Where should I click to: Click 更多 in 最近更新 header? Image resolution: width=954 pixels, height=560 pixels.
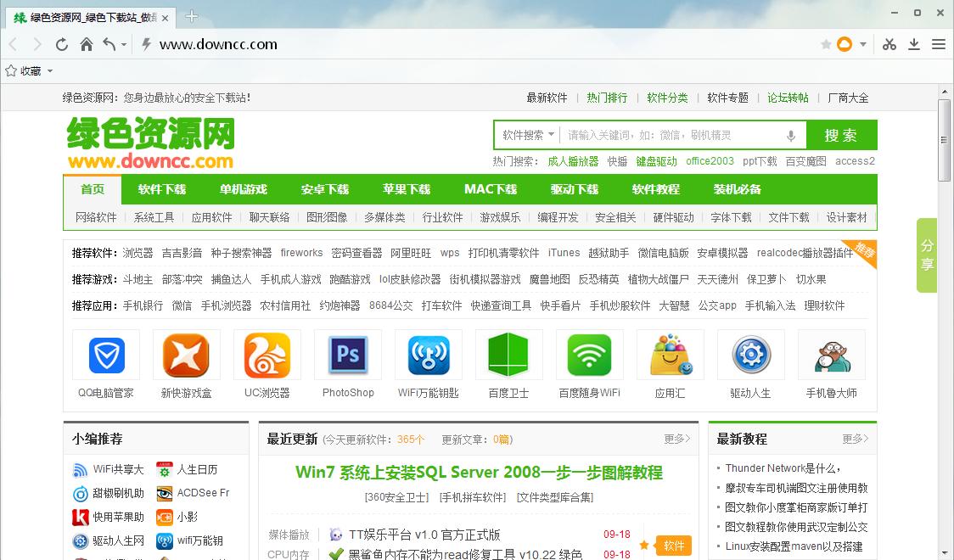point(677,439)
